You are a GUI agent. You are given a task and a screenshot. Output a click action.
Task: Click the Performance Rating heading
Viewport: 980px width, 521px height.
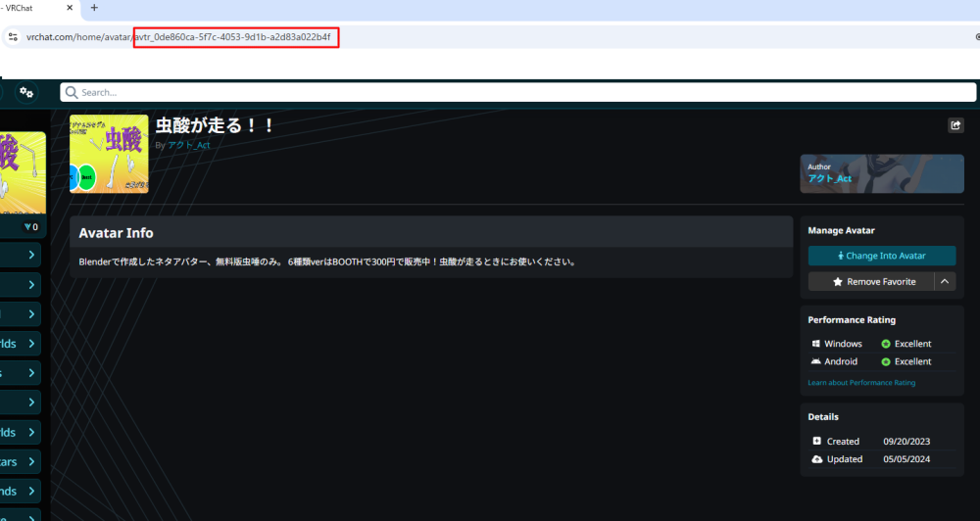click(852, 320)
